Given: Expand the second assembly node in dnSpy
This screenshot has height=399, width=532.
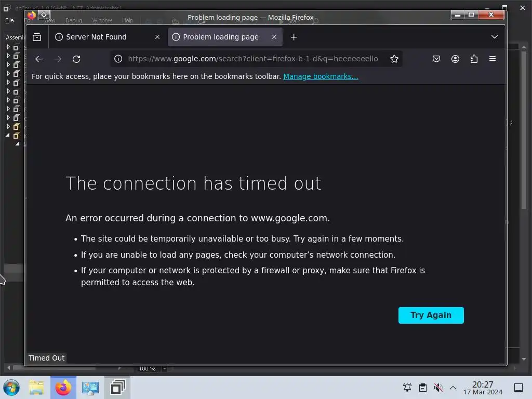Looking at the screenshot, I should pos(8,56).
